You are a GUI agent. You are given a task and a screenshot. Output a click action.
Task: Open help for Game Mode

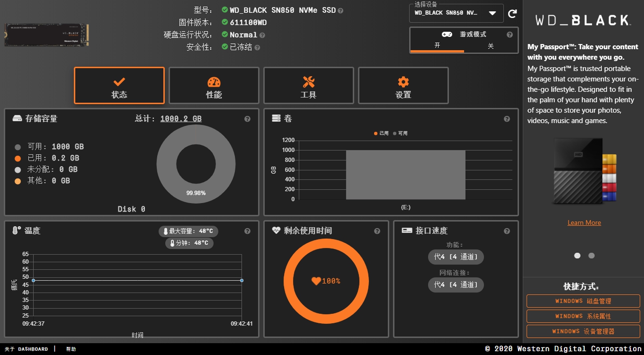pyautogui.click(x=510, y=35)
